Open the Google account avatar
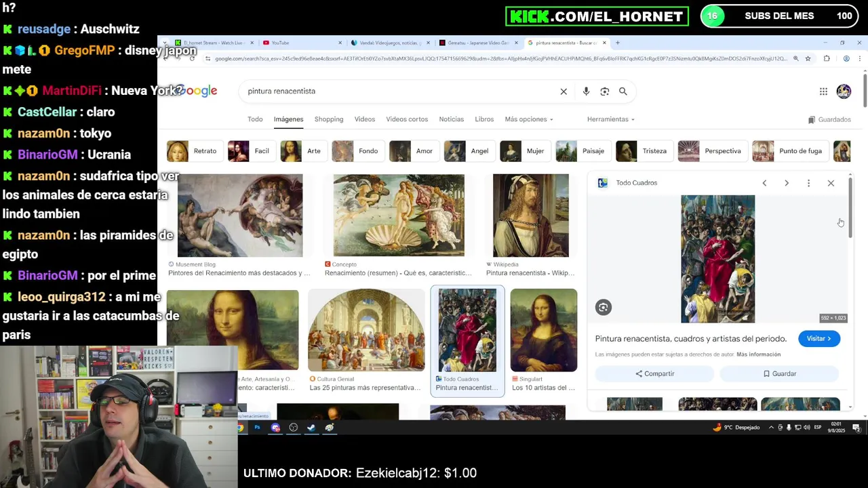The image size is (868, 488). [844, 91]
